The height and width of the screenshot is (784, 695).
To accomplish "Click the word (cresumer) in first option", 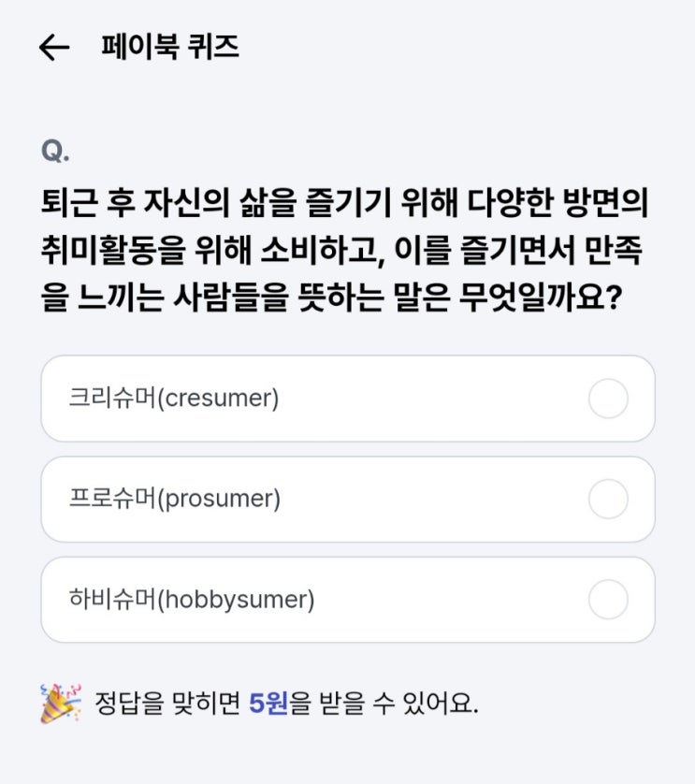I will point(218,399).
